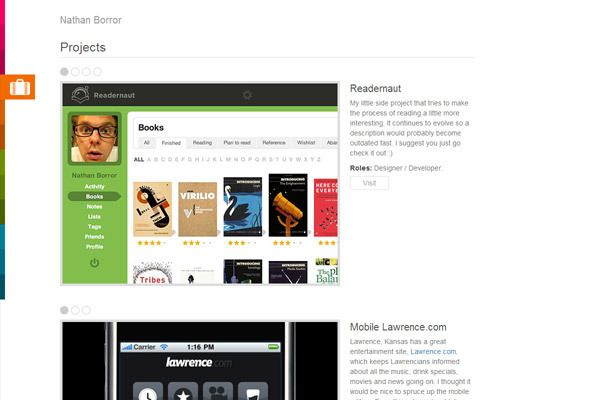Tap the movie camera icon on the iPhone

[218, 391]
